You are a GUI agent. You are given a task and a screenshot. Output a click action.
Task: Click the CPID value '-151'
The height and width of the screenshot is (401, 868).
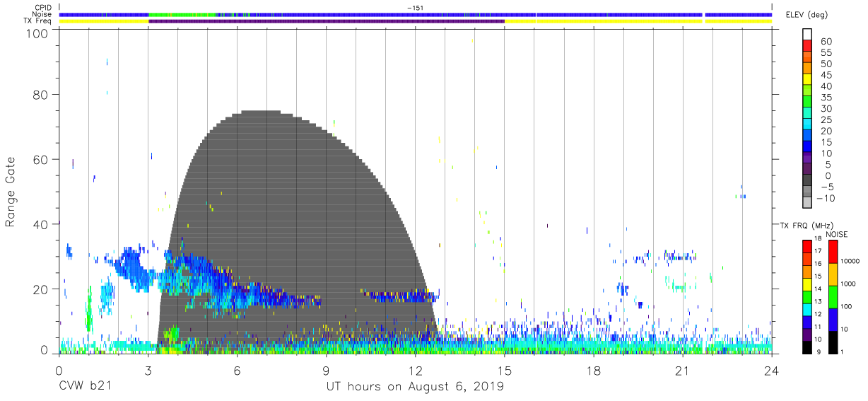point(415,8)
